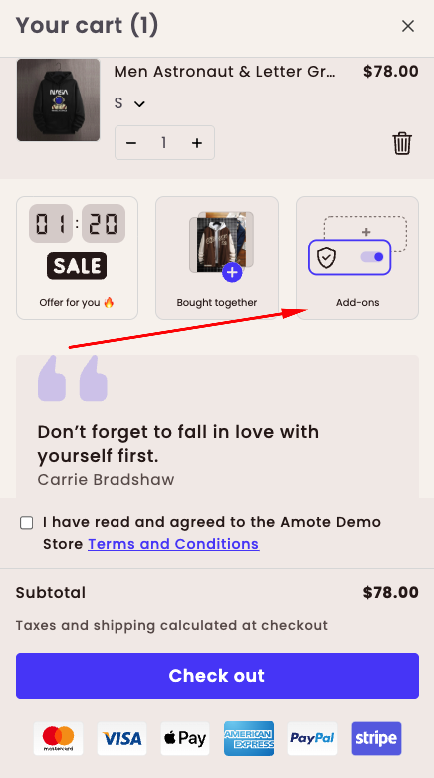Screen dimensions: 434x778
Task: Close the cart panel
Action: (408, 26)
